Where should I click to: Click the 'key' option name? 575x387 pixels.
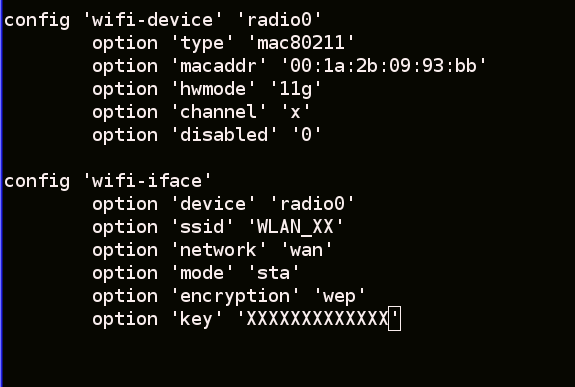[196, 319]
